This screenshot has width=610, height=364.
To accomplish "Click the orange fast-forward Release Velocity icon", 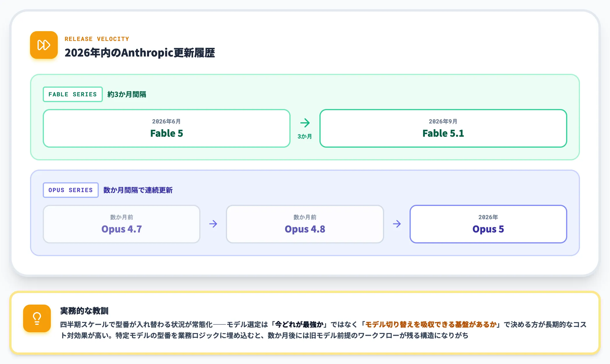I will [44, 45].
